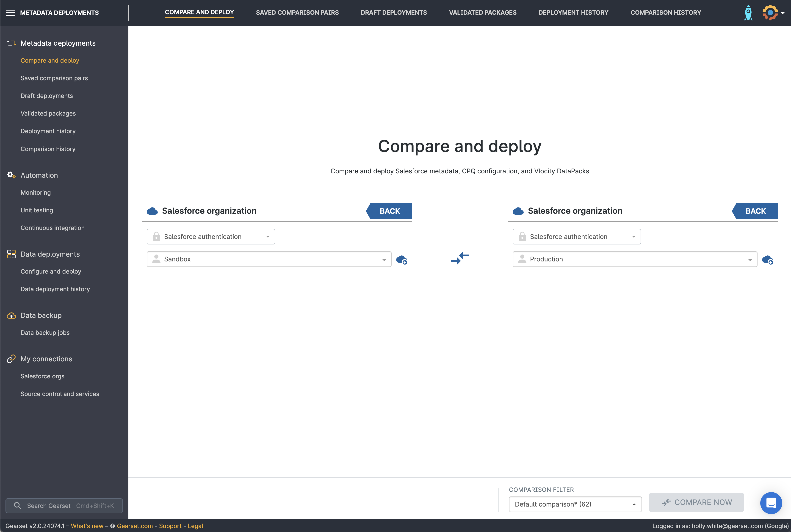Expand the Production organization dropdown
Image resolution: width=791 pixels, height=532 pixels.
(634, 259)
